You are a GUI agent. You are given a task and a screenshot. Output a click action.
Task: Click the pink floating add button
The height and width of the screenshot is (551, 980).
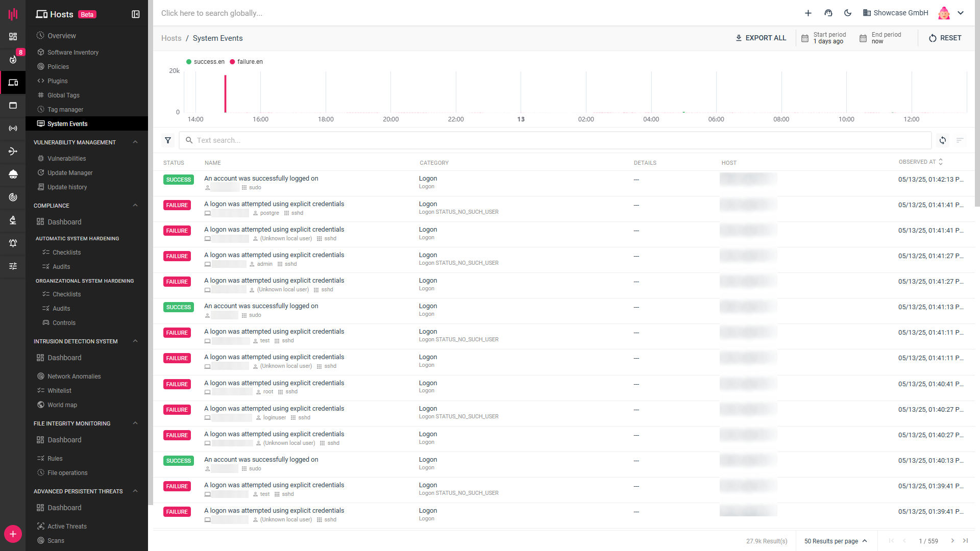tap(13, 534)
